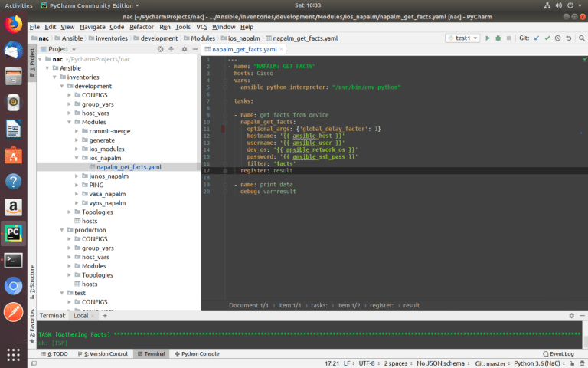The width and height of the screenshot is (588, 368).
Task: Toggle tool window quick-access button in the status bar corner
Action: click(x=34, y=363)
